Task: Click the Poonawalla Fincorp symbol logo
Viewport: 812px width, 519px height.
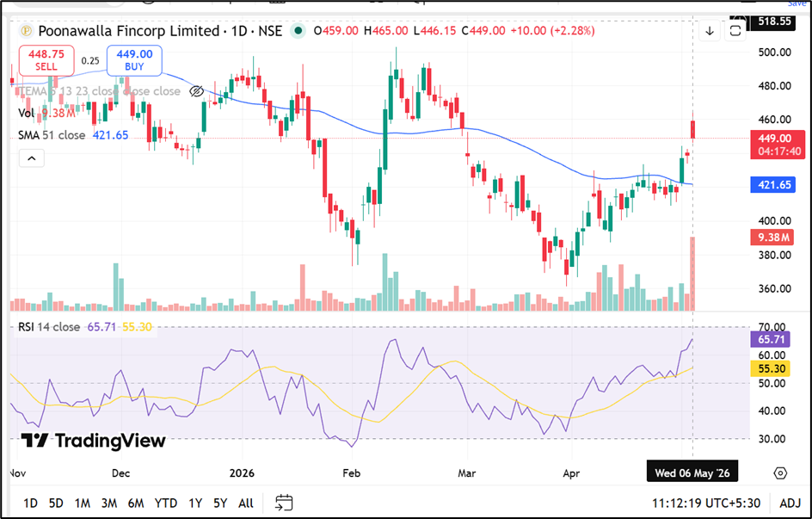Action: coord(26,31)
